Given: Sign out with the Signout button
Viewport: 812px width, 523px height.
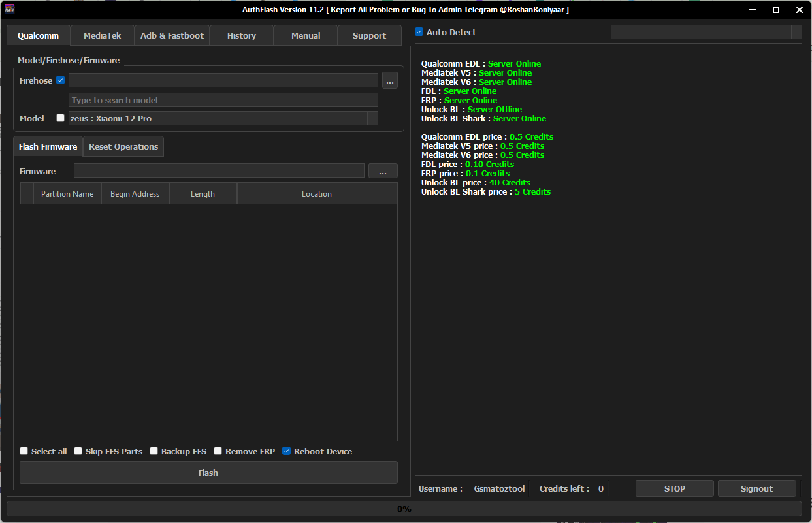Looking at the screenshot, I should tap(756, 488).
